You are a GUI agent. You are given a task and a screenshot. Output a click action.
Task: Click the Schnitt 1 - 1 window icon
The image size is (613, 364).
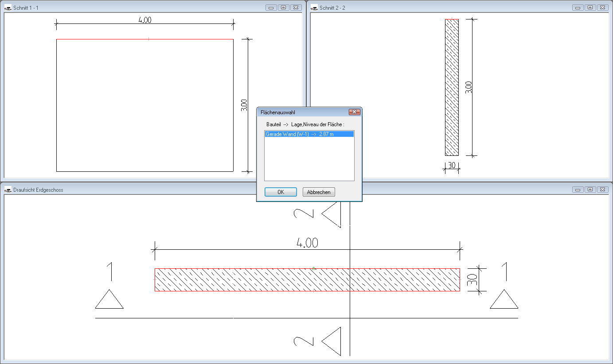pos(8,8)
